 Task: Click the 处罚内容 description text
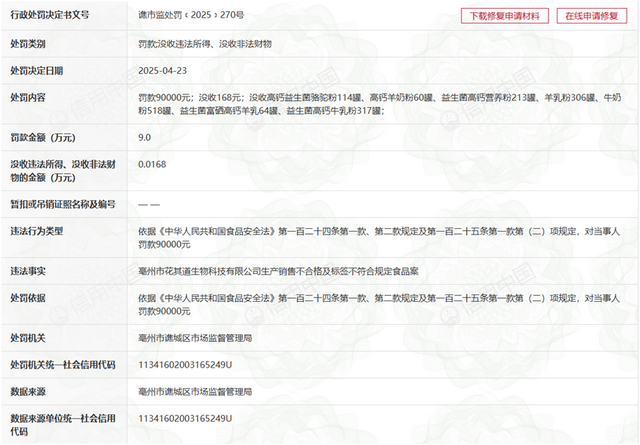pyautogui.click(x=380, y=104)
